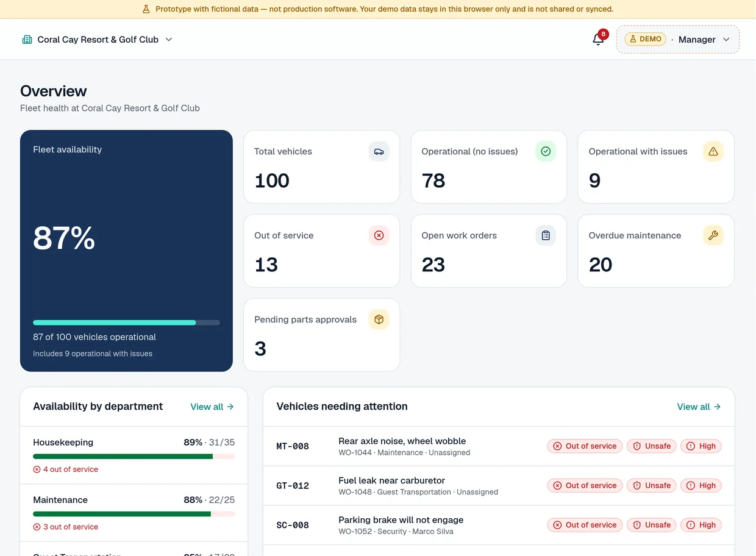Click the shield icon in MT-008 Unsafe badge

(x=637, y=446)
